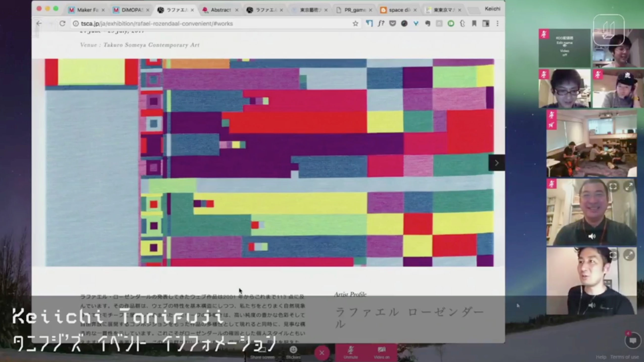
Task: Click the Terms of use link
Action: [624, 357]
